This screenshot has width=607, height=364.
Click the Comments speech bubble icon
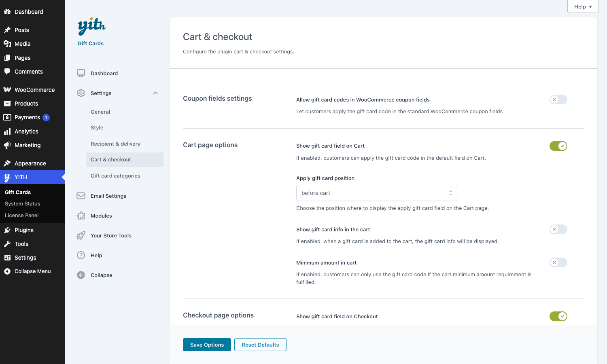pos(7,72)
